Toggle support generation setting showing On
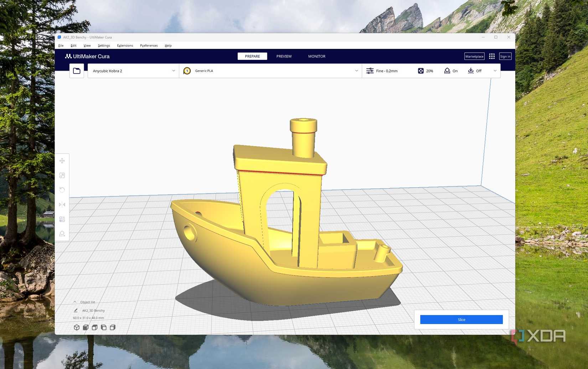 450,71
